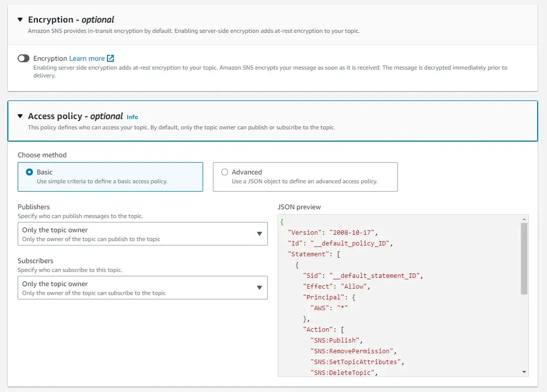This screenshot has width=547, height=392.
Task: Click the Access policy optional section header
Action: point(74,116)
